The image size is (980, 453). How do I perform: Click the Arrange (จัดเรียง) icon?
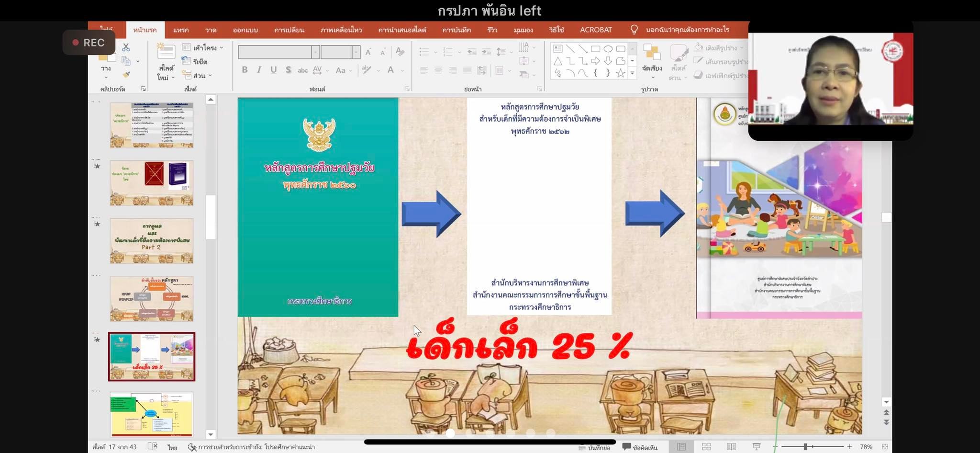[652, 53]
